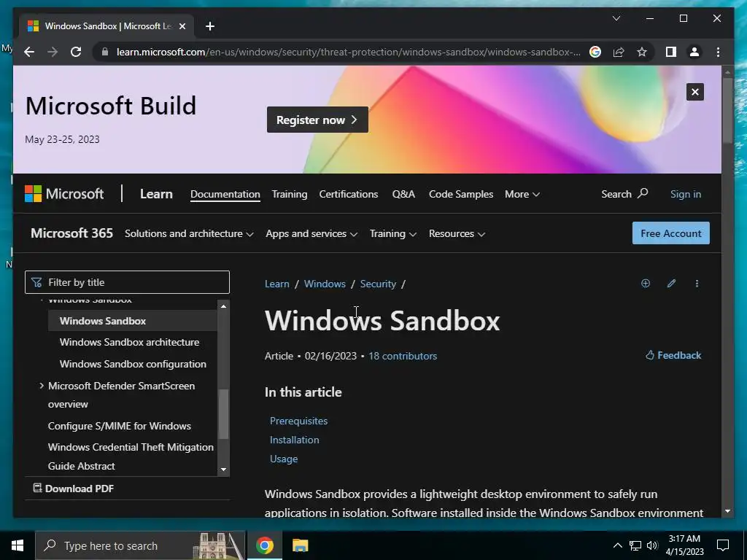Expand the More menu in Learn navigation
The width and height of the screenshot is (747, 560).
click(522, 194)
